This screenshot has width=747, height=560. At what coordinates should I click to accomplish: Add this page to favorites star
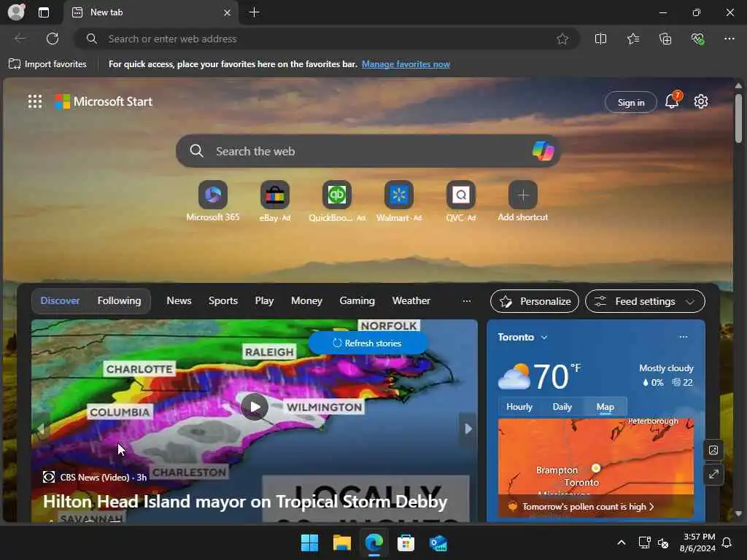[x=562, y=39]
